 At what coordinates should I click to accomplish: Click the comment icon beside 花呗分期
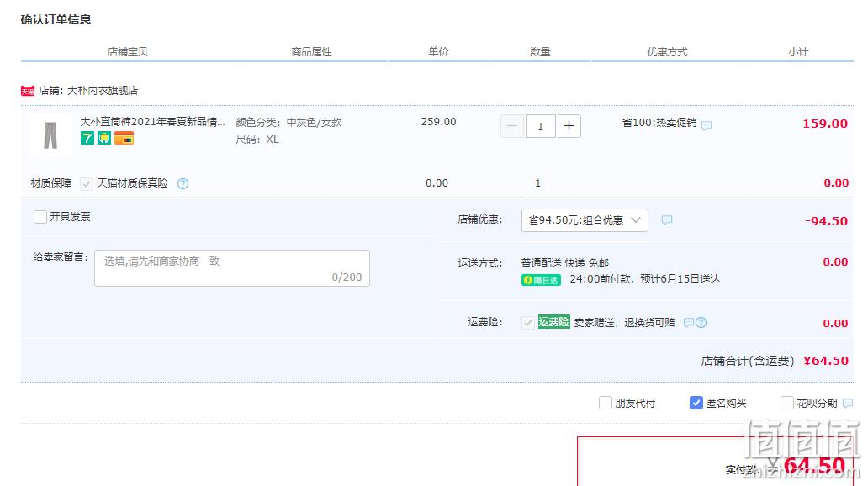tap(848, 404)
